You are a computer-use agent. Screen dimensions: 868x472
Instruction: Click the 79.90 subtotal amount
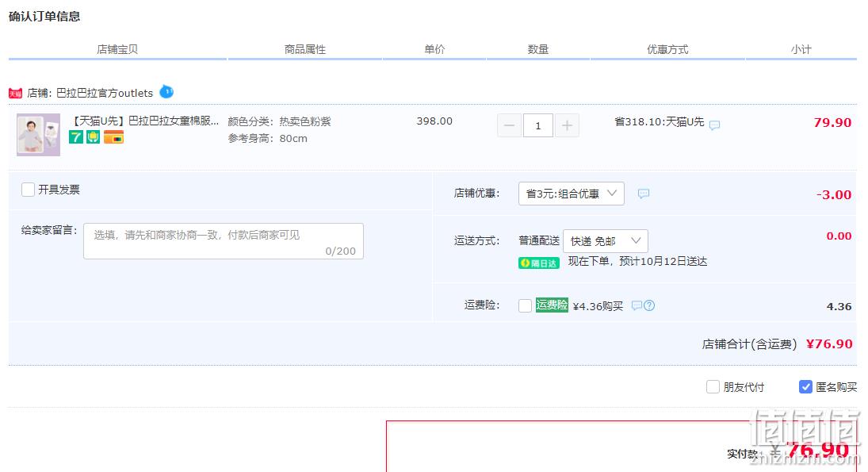[x=832, y=122]
